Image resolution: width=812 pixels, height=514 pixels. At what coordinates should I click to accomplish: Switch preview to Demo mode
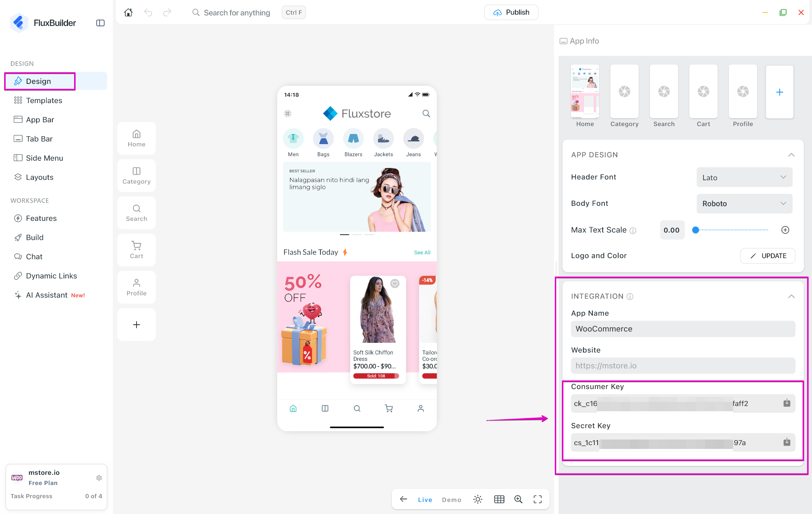pos(452,500)
